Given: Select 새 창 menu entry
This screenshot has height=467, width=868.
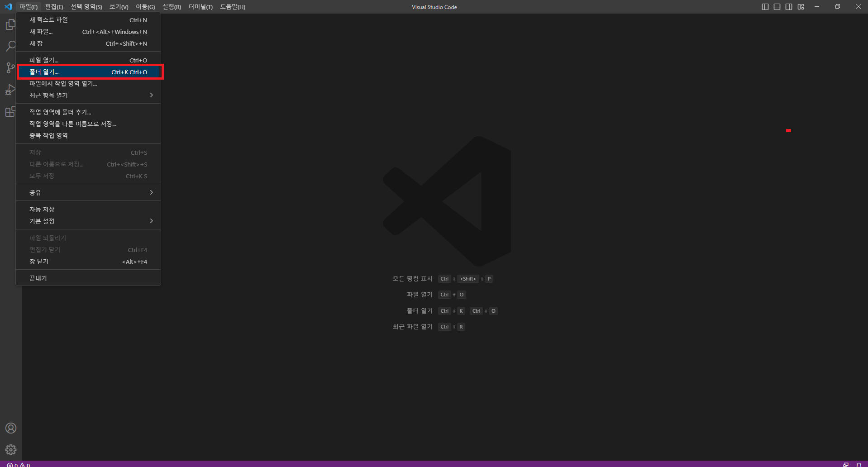Looking at the screenshot, I should point(88,43).
